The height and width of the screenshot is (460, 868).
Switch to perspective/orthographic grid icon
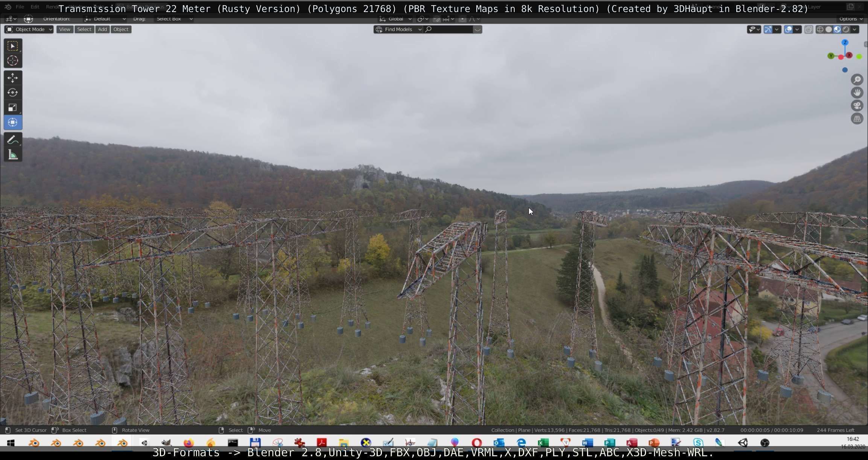pyautogui.click(x=857, y=119)
